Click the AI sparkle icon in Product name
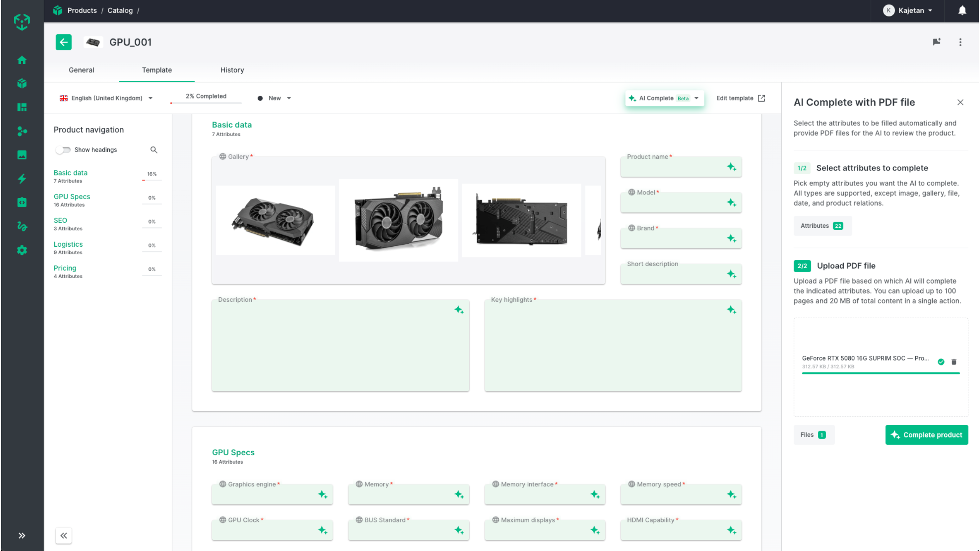The image size is (980, 551). [731, 167]
